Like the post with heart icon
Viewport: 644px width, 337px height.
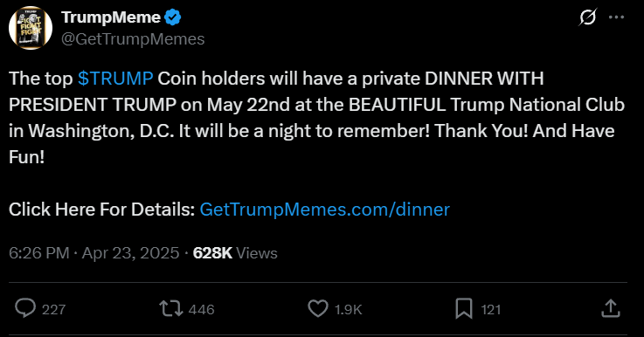click(318, 309)
